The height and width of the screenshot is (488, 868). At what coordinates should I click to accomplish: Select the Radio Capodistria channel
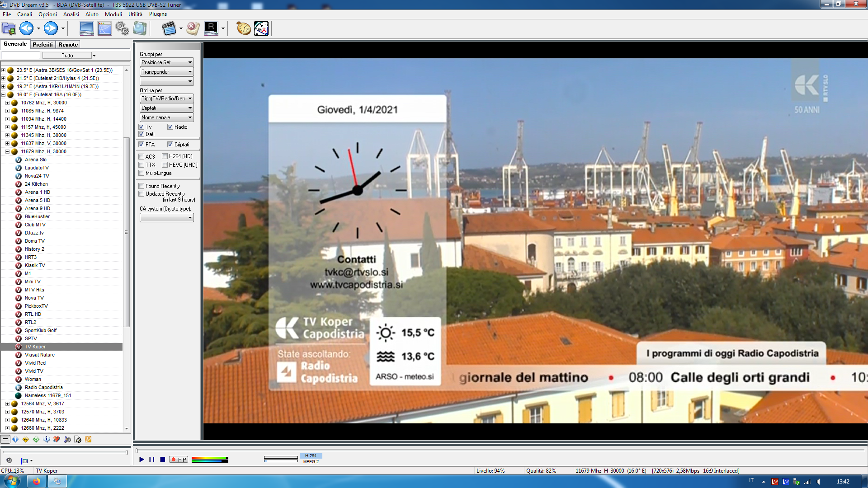(x=44, y=387)
